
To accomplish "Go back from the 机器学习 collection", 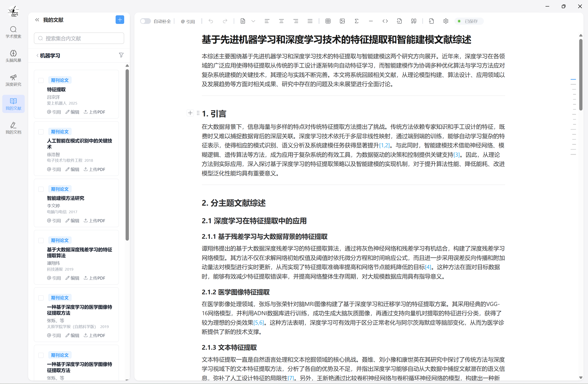I will pos(38,56).
